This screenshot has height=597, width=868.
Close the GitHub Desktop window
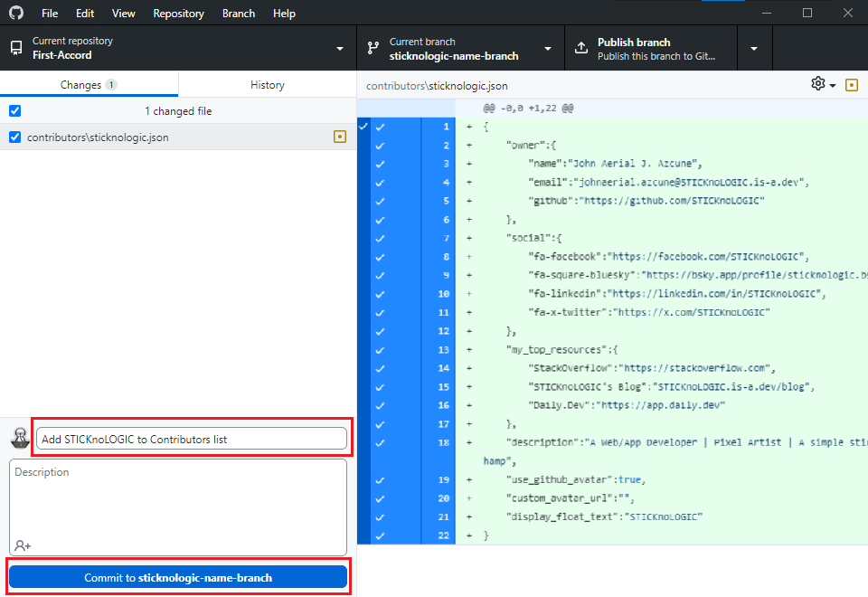point(847,13)
